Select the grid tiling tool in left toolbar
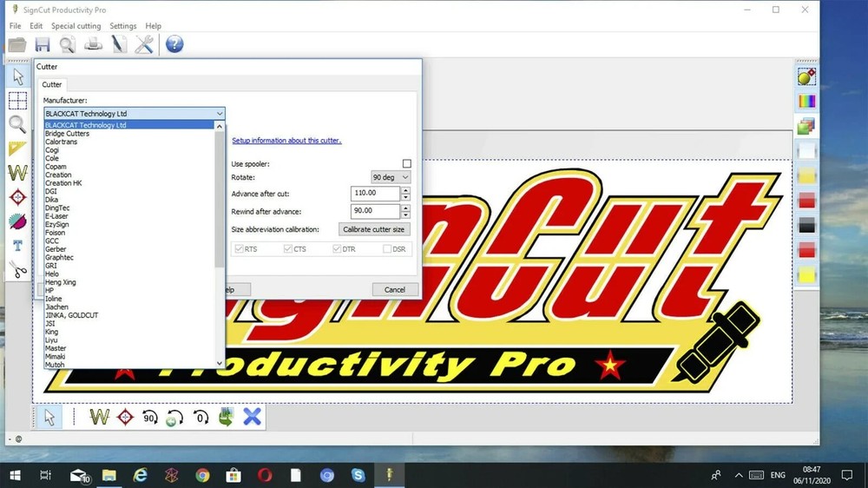868x488 pixels. [x=17, y=101]
